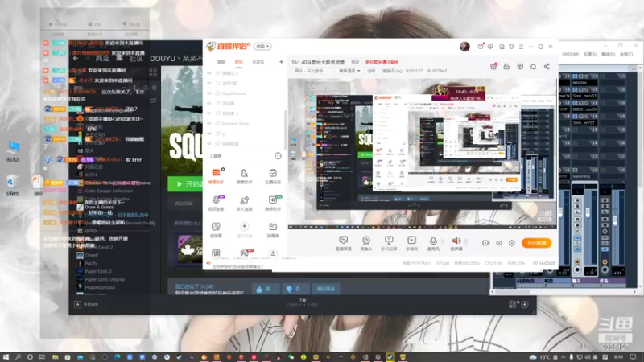Open the 横屏通用 dropdown below title
This screenshot has height=362, width=644.
tap(349, 71)
